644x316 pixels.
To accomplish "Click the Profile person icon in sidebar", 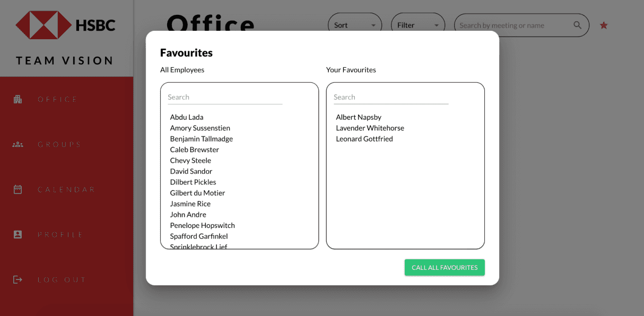I will [18, 234].
